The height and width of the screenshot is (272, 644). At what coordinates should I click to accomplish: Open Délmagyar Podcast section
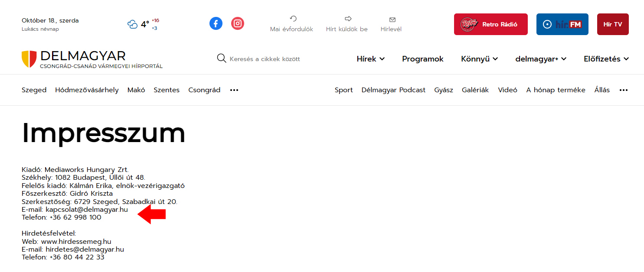(x=393, y=90)
